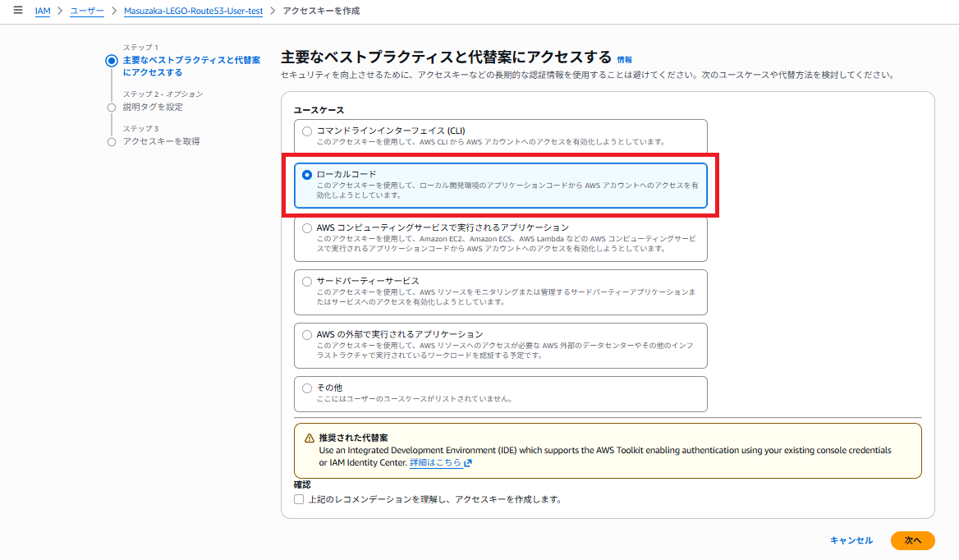The image size is (959, 560).
Task: Open the Masuzaka-LEGO-Route53-User-test user page
Action: [x=193, y=11]
